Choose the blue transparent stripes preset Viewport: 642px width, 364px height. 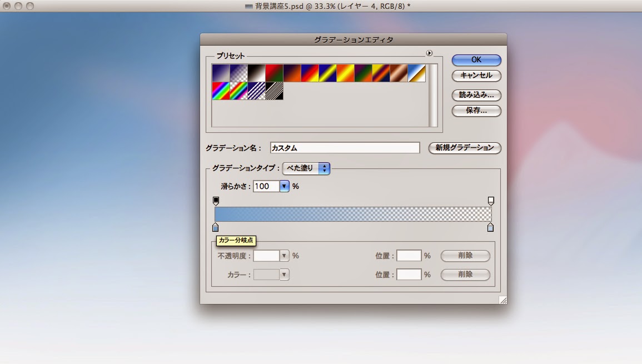click(257, 91)
